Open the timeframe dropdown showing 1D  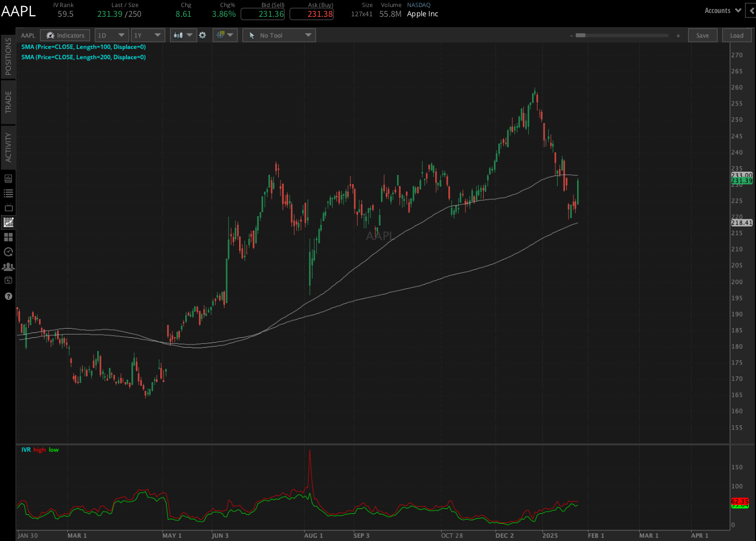click(111, 35)
